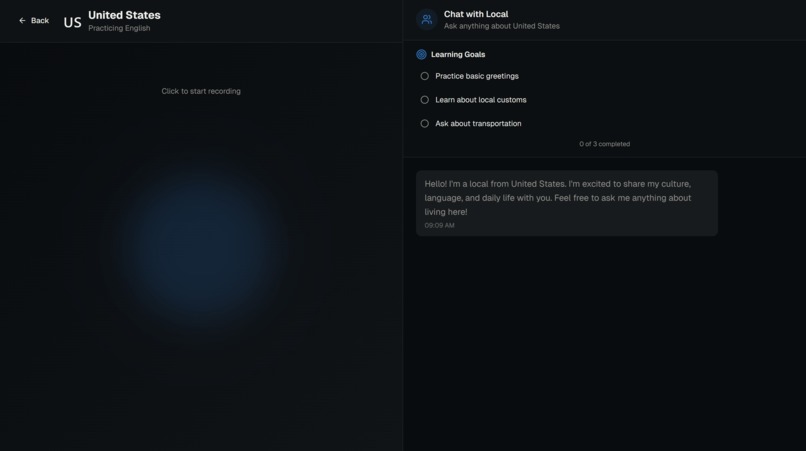Viewport: 806px width, 451px height.
Task: Click 'Ask anything about United States' subtitle
Action: point(502,26)
